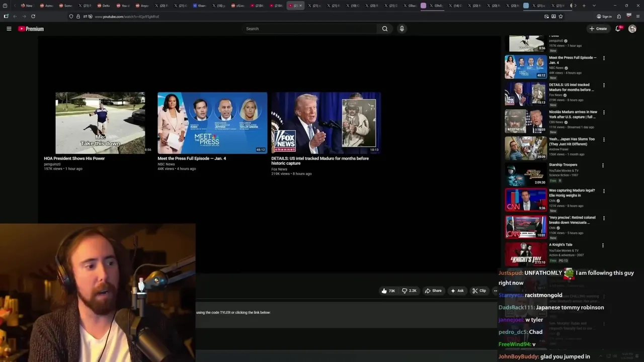644x362 pixels.
Task: Click the Ask AI button
Action: pos(457,291)
